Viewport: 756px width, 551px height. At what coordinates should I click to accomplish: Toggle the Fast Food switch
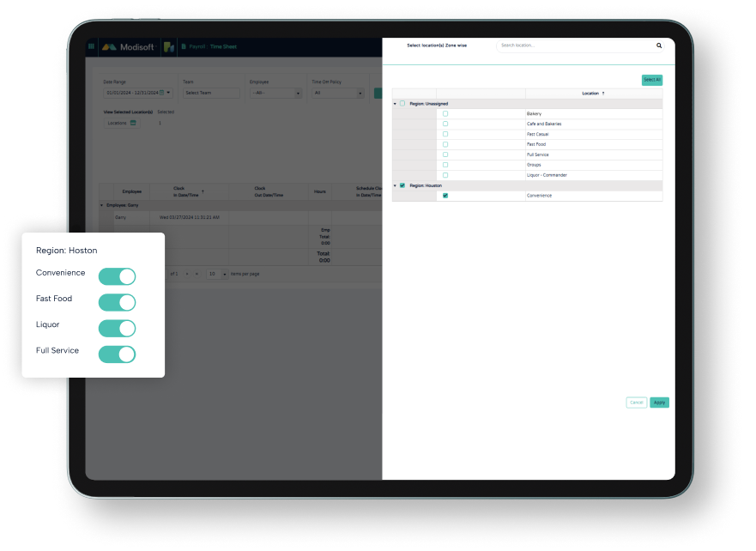tap(118, 303)
